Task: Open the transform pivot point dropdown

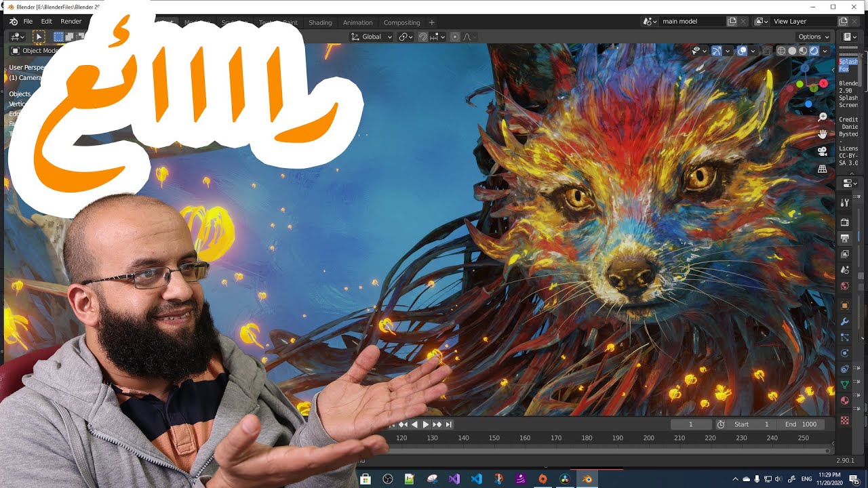Action: click(406, 37)
